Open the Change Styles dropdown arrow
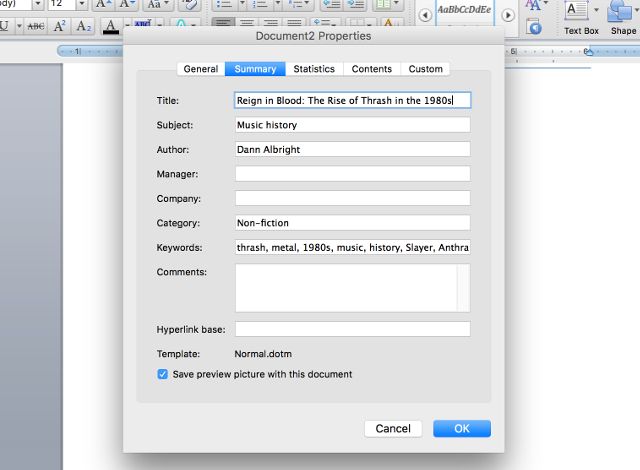The image size is (640, 470). click(x=546, y=2)
